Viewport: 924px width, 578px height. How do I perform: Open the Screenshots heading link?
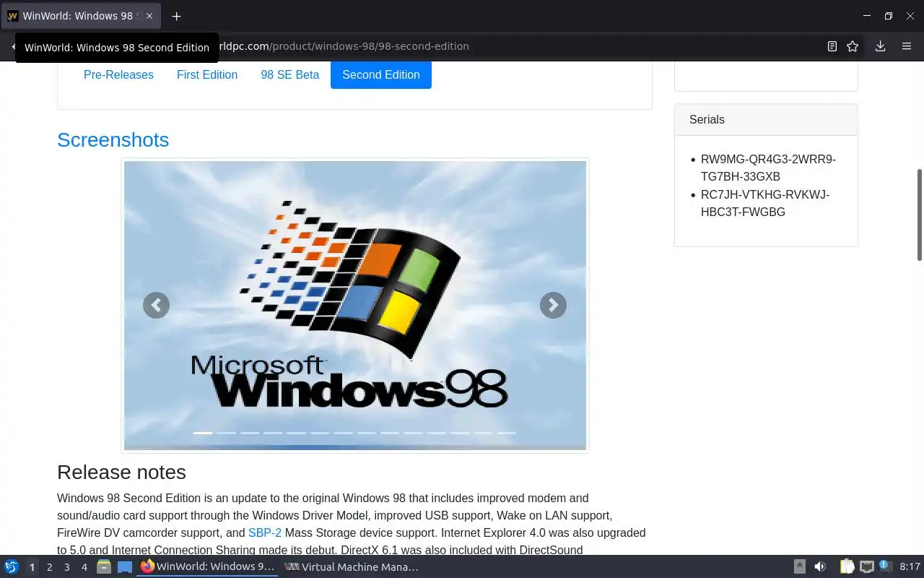coord(113,139)
